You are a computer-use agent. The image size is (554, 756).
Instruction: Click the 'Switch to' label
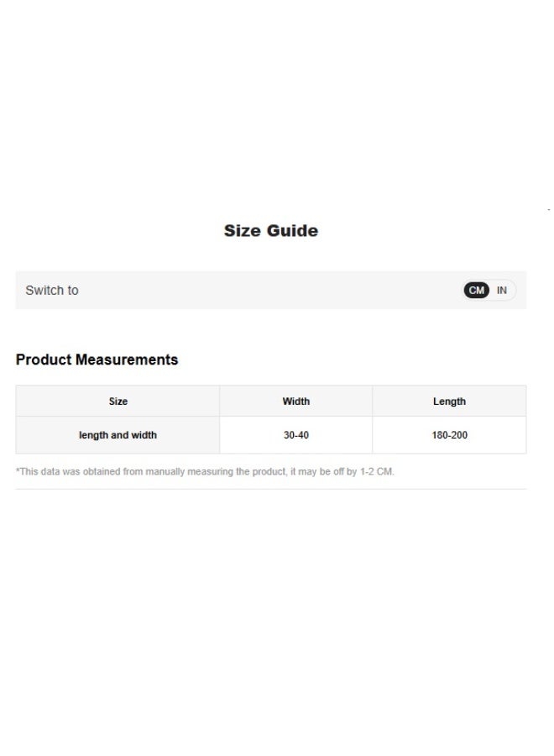click(x=52, y=291)
